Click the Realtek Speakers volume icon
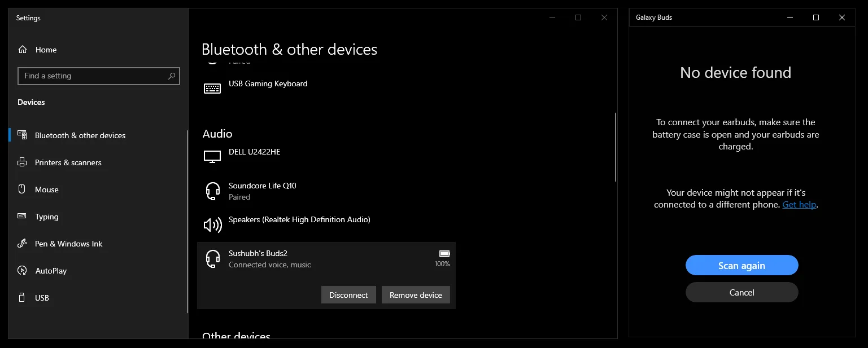The height and width of the screenshot is (348, 868). click(x=212, y=225)
